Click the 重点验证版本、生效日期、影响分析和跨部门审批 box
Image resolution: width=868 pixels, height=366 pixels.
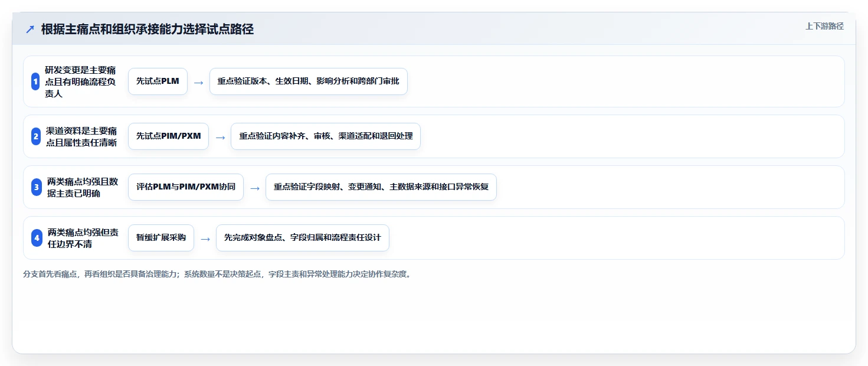309,81
